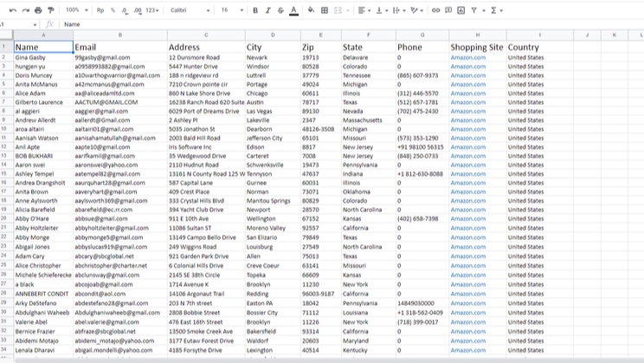Click the fx formula icon
644x363 pixels.
click(x=49, y=24)
